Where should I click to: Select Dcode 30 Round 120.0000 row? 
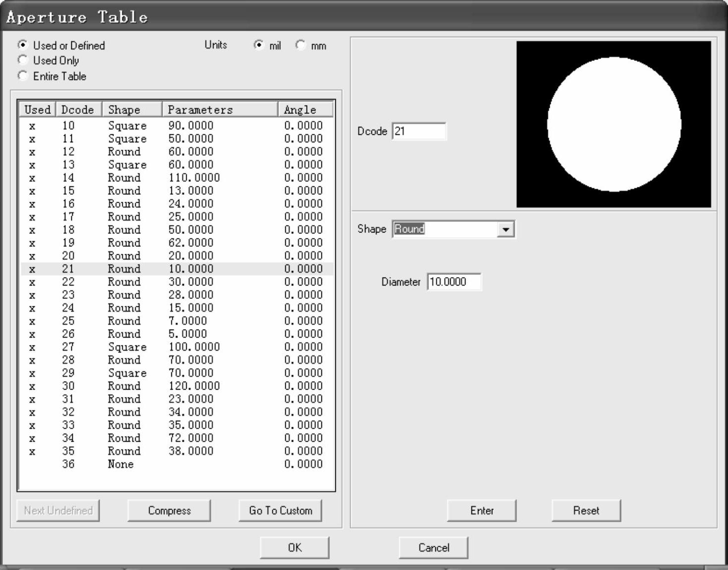(x=177, y=386)
